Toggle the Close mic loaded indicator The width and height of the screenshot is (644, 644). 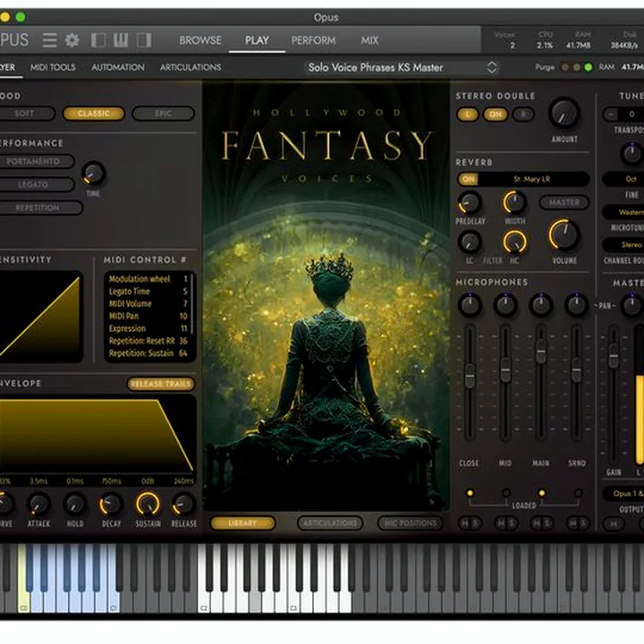click(470, 493)
